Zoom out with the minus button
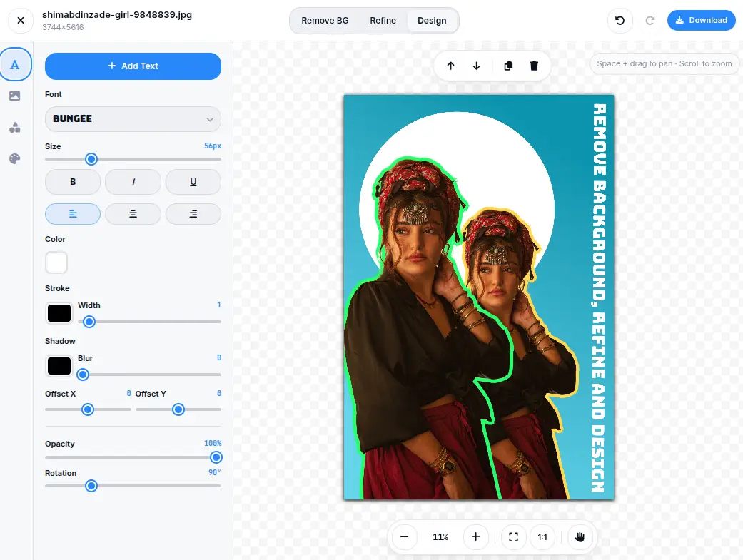This screenshot has width=743, height=560. point(404,536)
